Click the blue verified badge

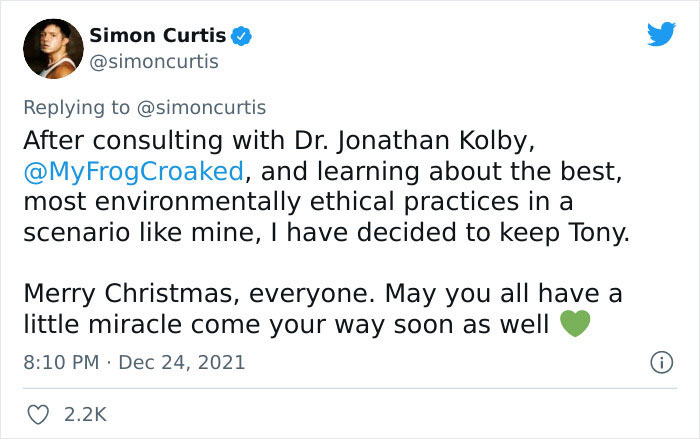click(x=241, y=37)
